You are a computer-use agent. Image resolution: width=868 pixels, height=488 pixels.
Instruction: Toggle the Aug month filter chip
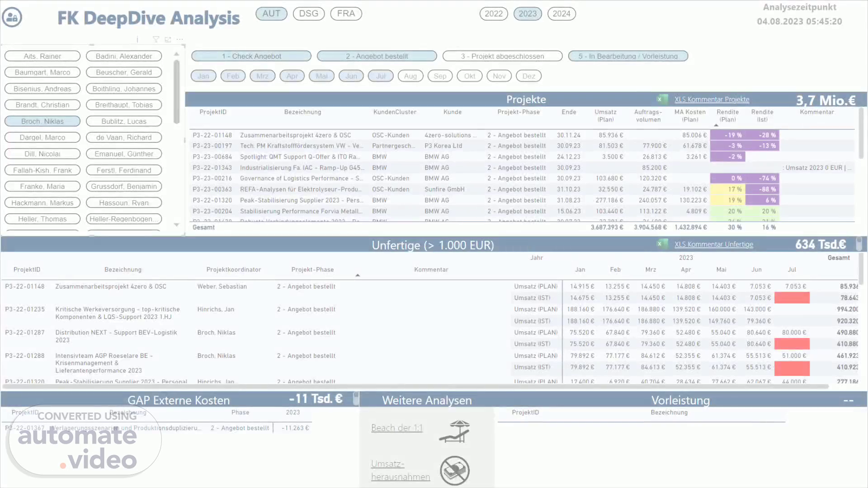pyautogui.click(x=410, y=76)
